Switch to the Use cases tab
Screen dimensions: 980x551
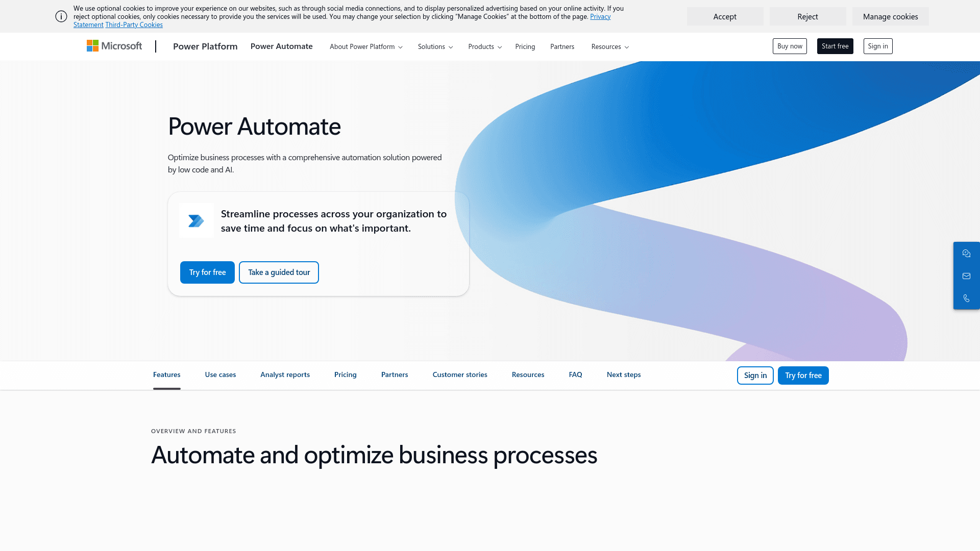point(220,374)
